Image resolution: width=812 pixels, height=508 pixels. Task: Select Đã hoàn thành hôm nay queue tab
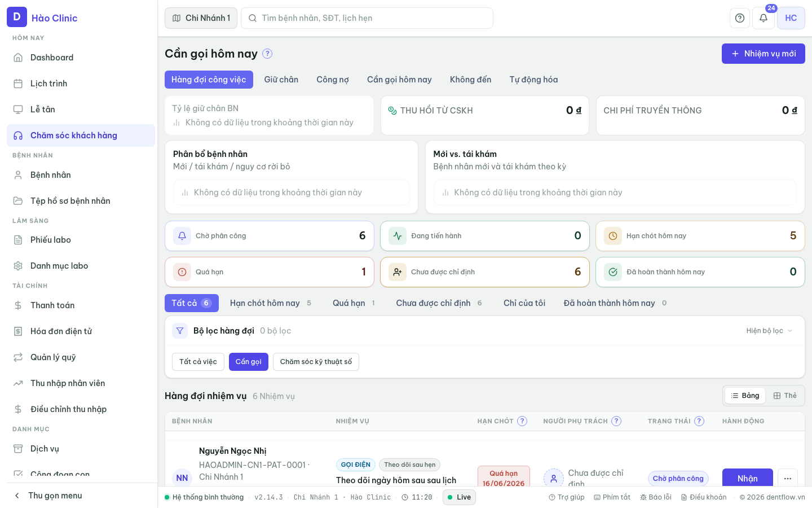[615, 303]
